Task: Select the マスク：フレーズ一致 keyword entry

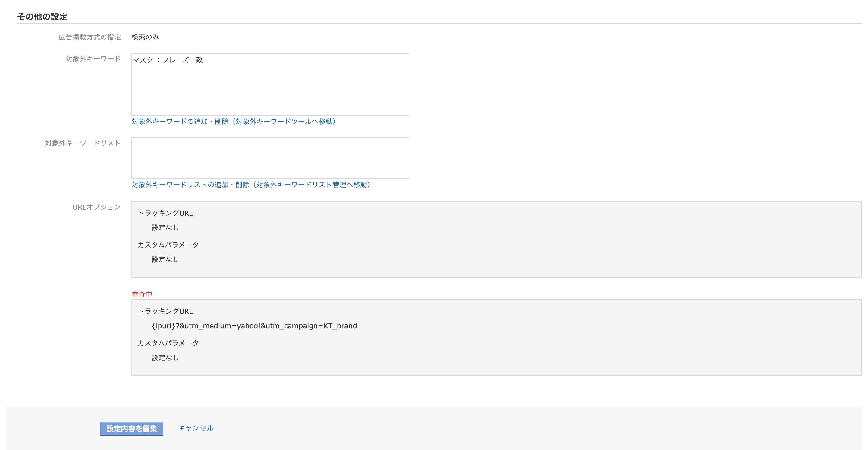Action: coord(168,60)
